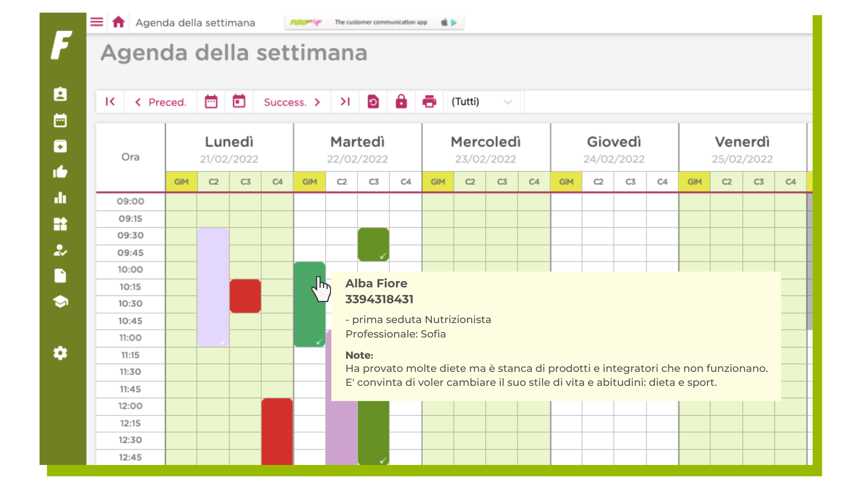
Task: Click C2 column under Venerdì
Action: pyautogui.click(x=726, y=182)
